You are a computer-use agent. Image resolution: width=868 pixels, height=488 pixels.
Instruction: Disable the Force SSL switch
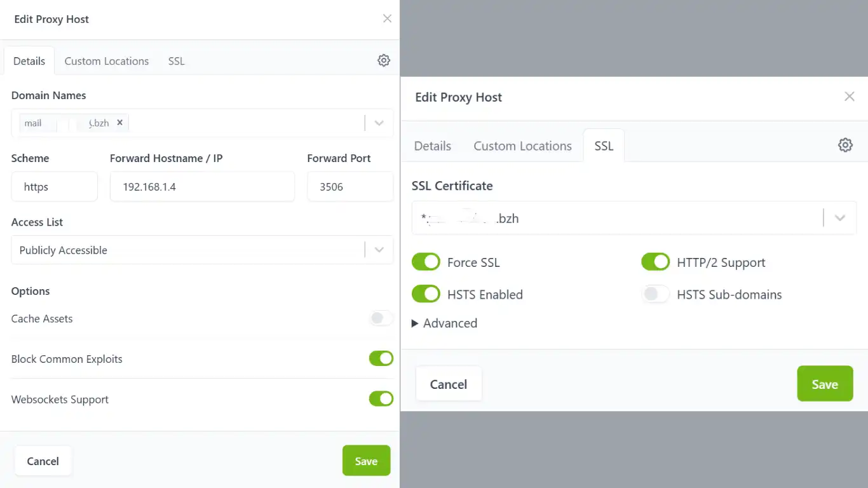[x=426, y=262]
